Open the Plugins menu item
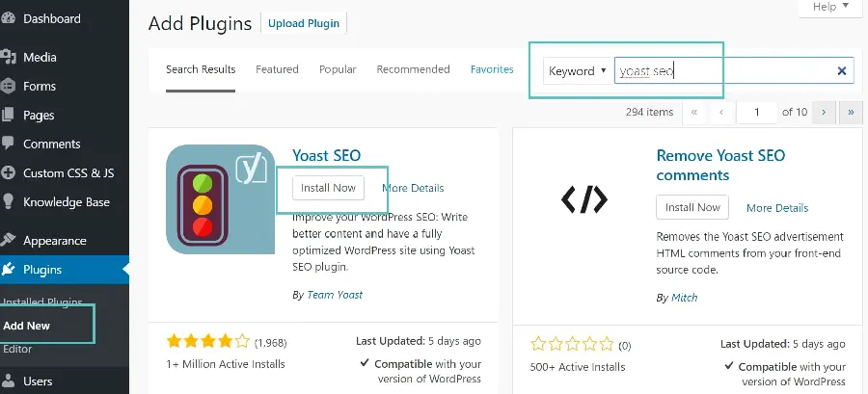The image size is (868, 394). [x=65, y=270]
